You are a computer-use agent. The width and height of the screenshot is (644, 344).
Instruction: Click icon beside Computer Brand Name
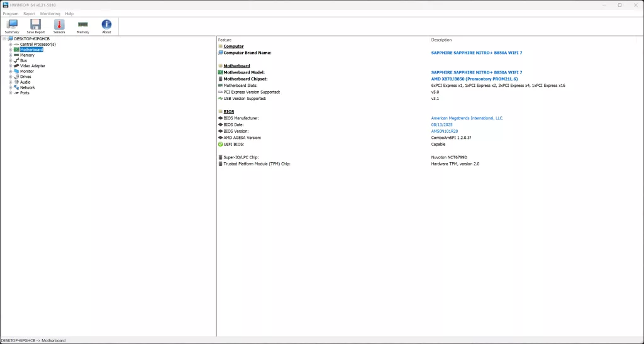click(x=221, y=53)
